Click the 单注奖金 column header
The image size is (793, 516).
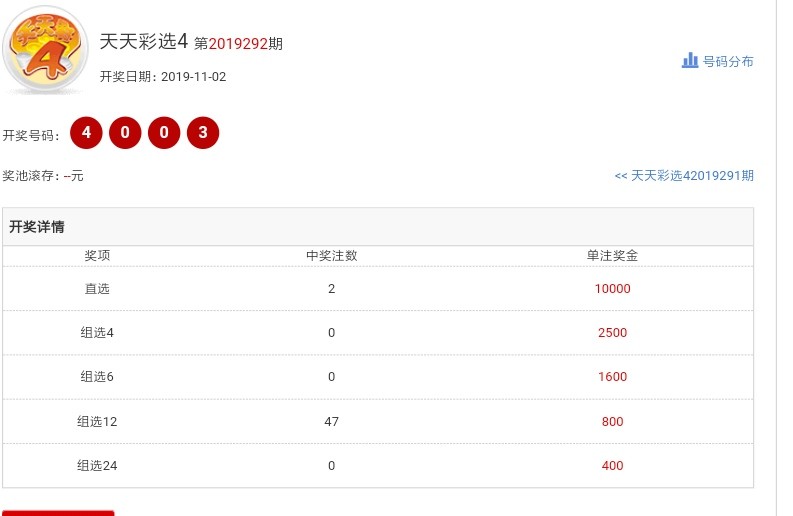[x=612, y=256]
